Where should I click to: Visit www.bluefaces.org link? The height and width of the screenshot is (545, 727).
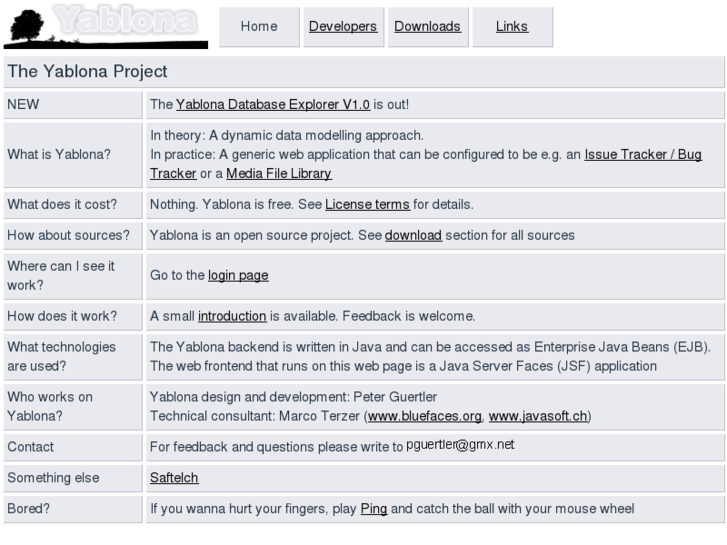pos(425,416)
